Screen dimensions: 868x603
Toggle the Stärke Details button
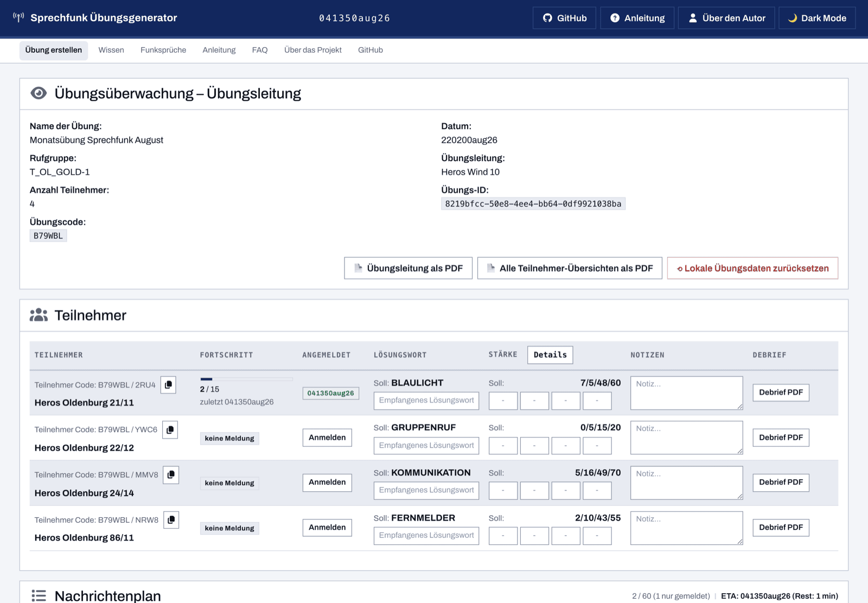[x=550, y=355]
